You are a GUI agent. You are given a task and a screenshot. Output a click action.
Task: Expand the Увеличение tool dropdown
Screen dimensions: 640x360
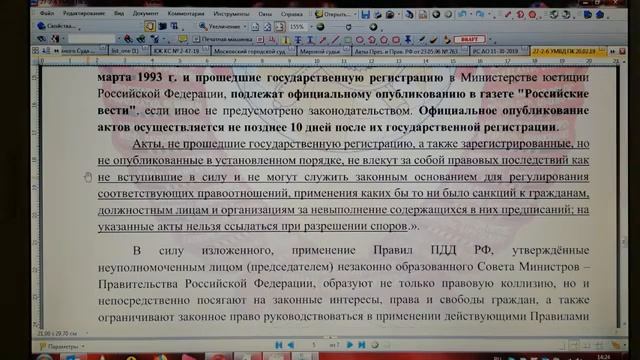[x=245, y=27]
